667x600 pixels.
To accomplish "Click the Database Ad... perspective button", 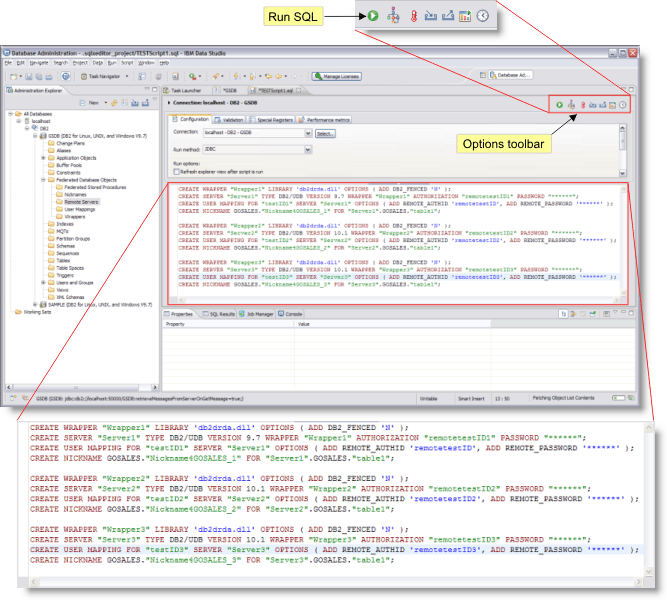I will 510,75.
